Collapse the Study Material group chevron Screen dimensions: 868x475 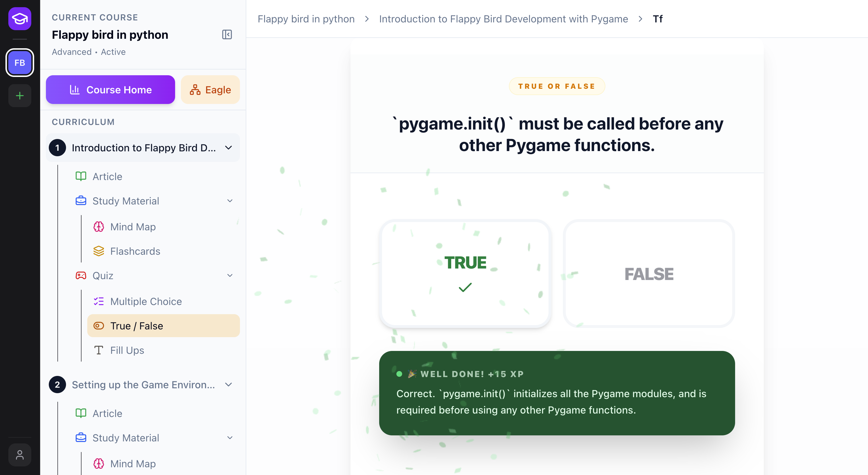[230, 201]
